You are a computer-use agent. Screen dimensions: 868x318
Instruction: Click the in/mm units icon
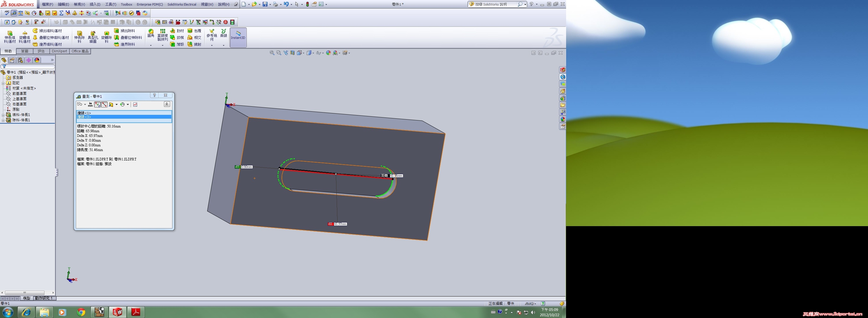(90, 104)
